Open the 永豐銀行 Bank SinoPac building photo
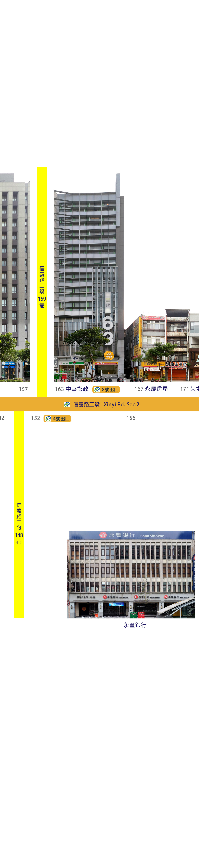The image size is (199, 868). point(131,574)
